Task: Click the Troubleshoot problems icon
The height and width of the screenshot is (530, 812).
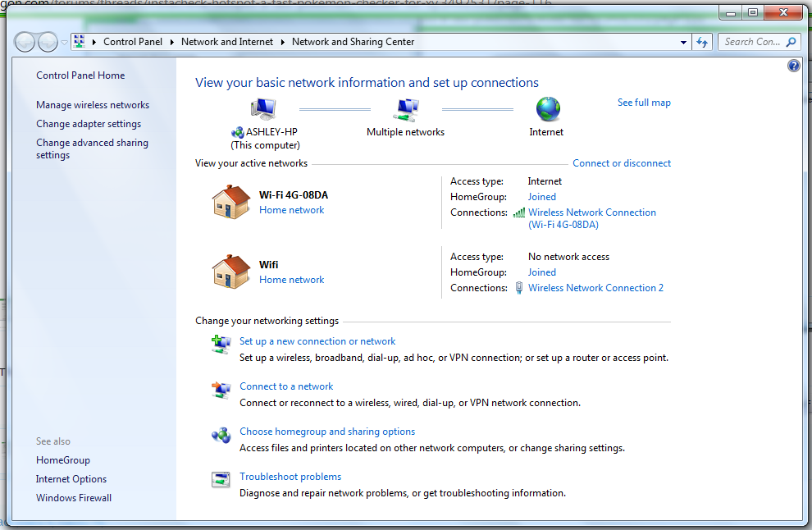Action: [221, 481]
